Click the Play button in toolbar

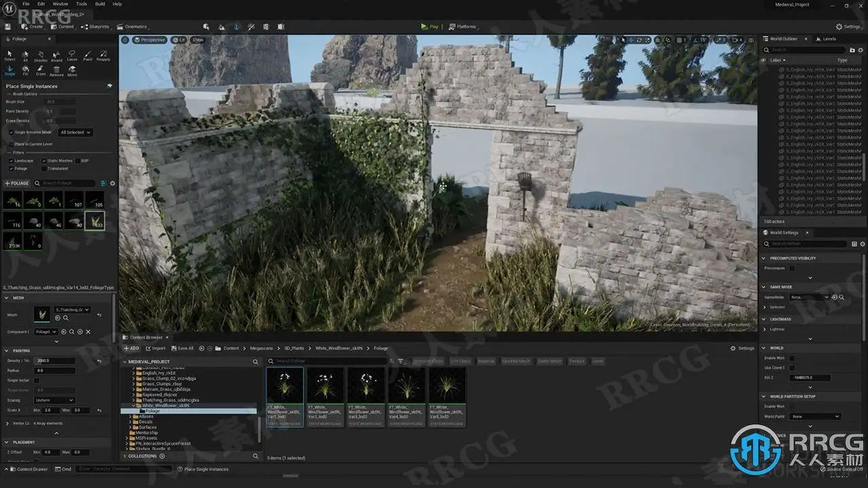pos(430,26)
